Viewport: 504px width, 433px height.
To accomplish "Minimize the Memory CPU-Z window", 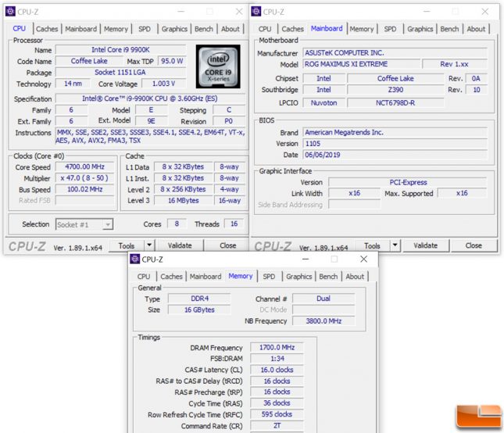I will (306, 259).
